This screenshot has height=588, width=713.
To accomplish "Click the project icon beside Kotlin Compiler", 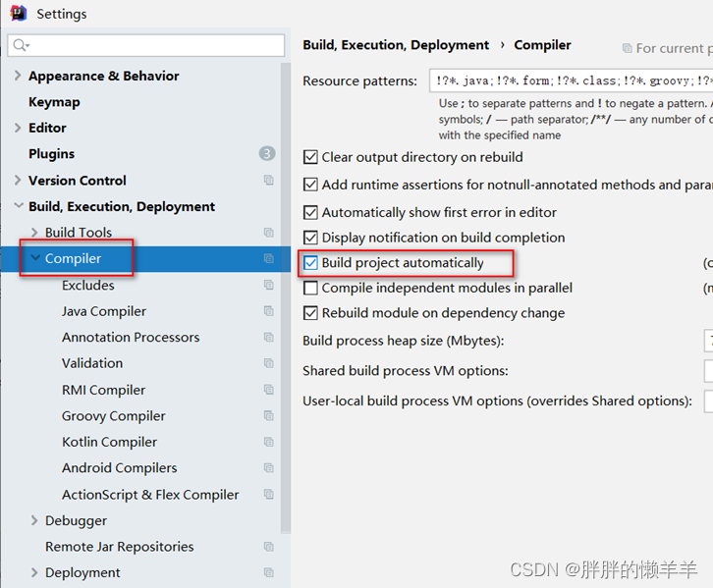I will coord(269,442).
